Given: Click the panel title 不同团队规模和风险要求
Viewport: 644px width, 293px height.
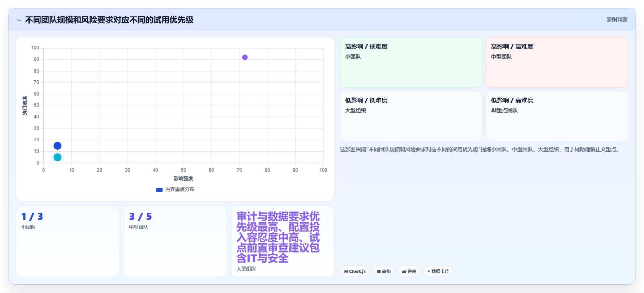Looking at the screenshot, I should tap(109, 20).
